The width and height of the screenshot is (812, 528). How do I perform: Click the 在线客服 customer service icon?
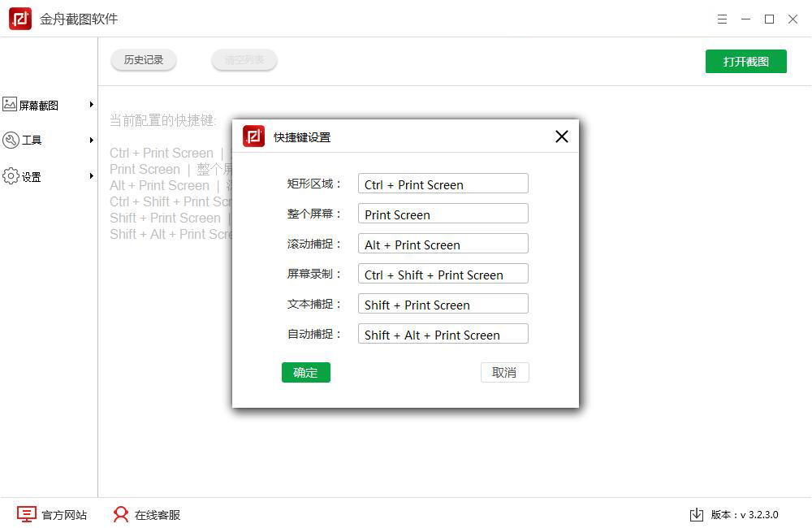[x=120, y=514]
